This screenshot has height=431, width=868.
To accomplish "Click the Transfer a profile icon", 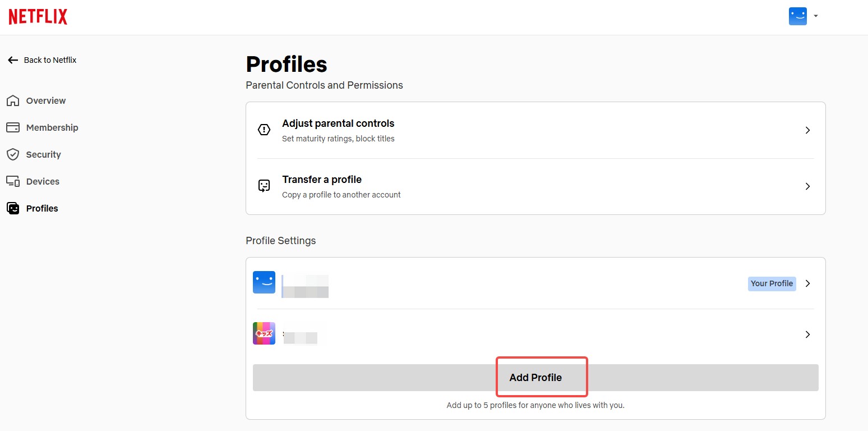I will (x=264, y=186).
